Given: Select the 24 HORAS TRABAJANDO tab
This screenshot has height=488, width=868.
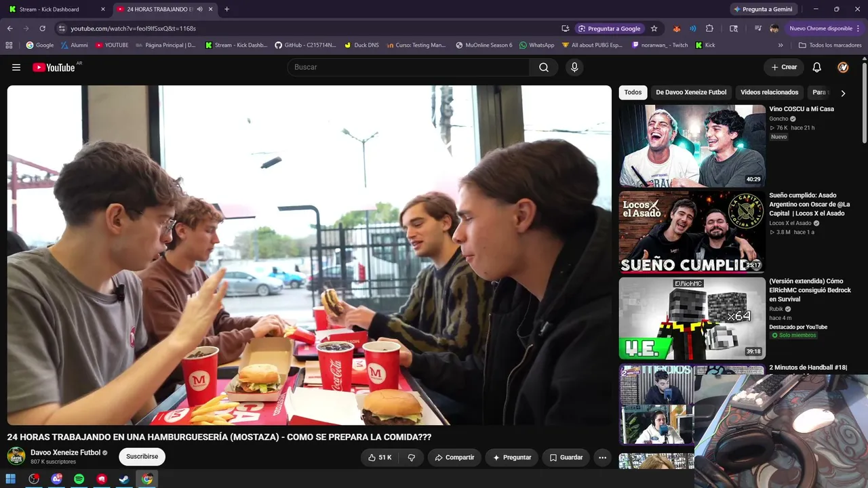Looking at the screenshot, I should coord(165,9).
